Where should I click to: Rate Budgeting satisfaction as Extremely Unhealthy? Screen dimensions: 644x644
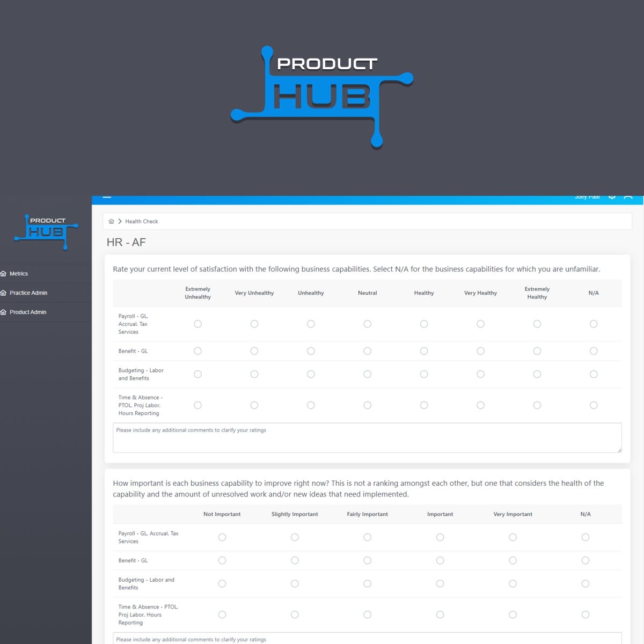(198, 374)
